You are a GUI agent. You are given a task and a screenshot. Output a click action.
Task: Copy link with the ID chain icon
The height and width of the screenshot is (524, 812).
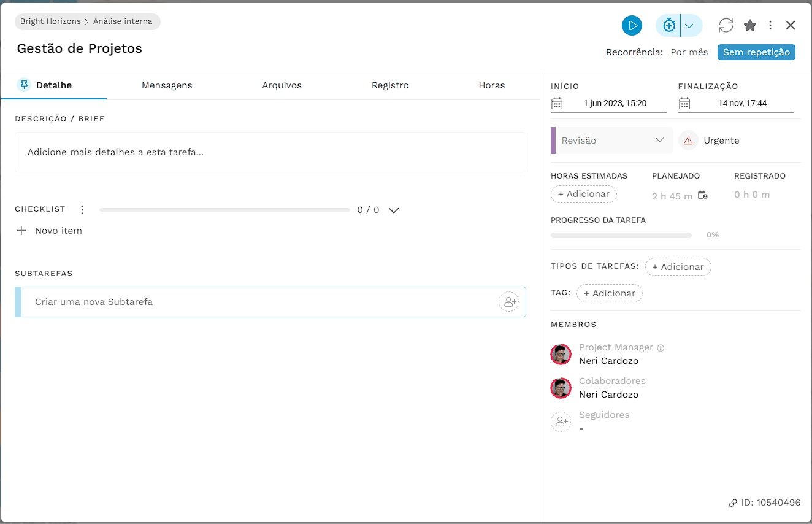click(x=733, y=503)
